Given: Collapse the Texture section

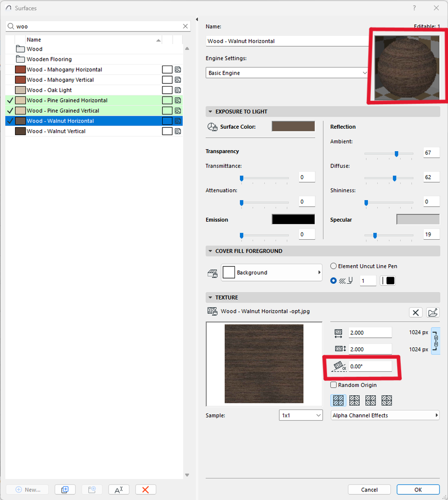Looking at the screenshot, I should coord(210,297).
